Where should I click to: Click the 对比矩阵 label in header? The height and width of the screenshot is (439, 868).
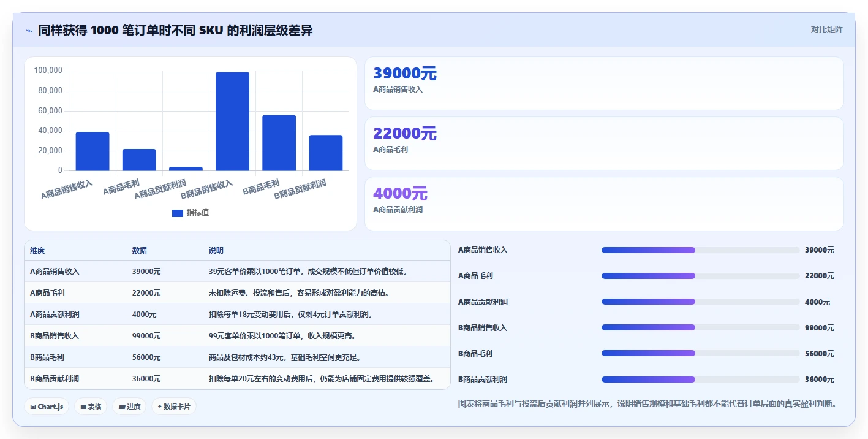(826, 29)
